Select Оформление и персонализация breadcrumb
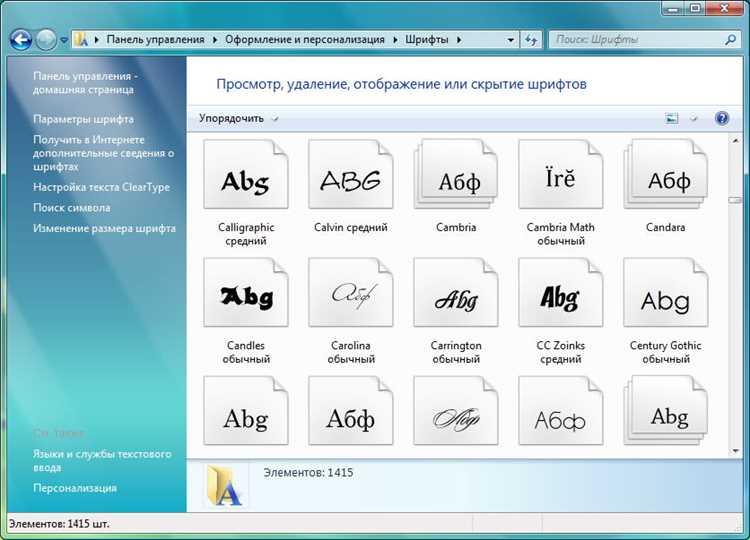Viewport: 750px width, 540px height. (305, 39)
